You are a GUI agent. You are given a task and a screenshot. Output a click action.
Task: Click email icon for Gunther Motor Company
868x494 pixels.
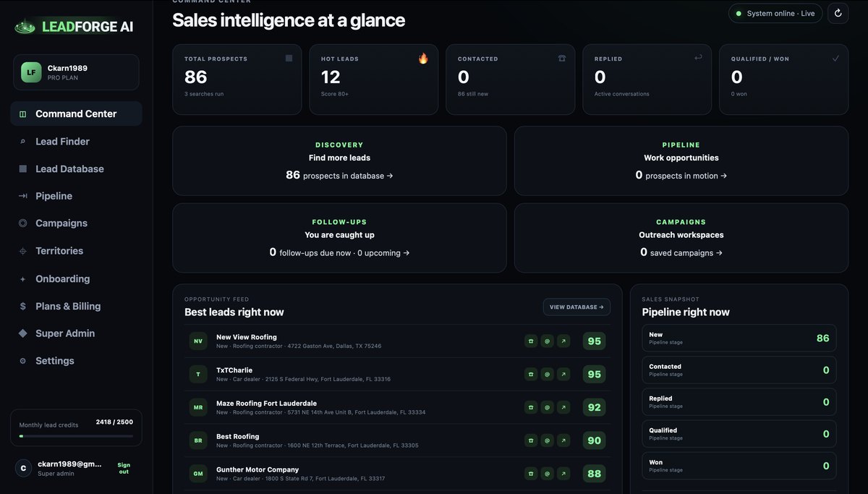pos(548,474)
